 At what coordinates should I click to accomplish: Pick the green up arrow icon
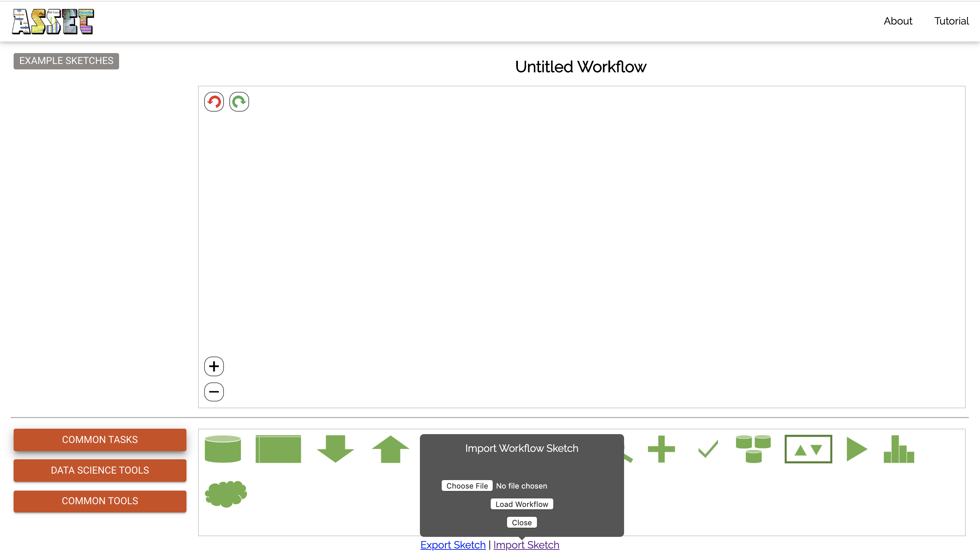(390, 449)
